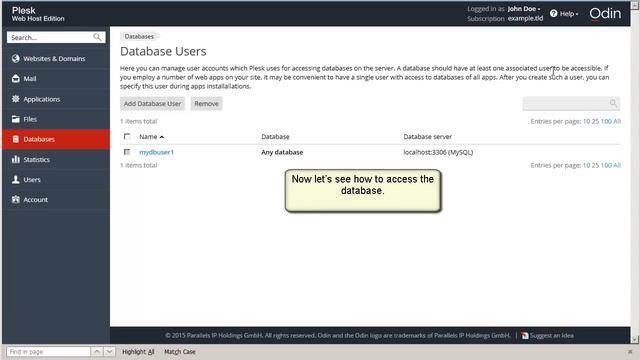Click the Help question mark icon
This screenshot has height=360, width=640.
[553, 13]
